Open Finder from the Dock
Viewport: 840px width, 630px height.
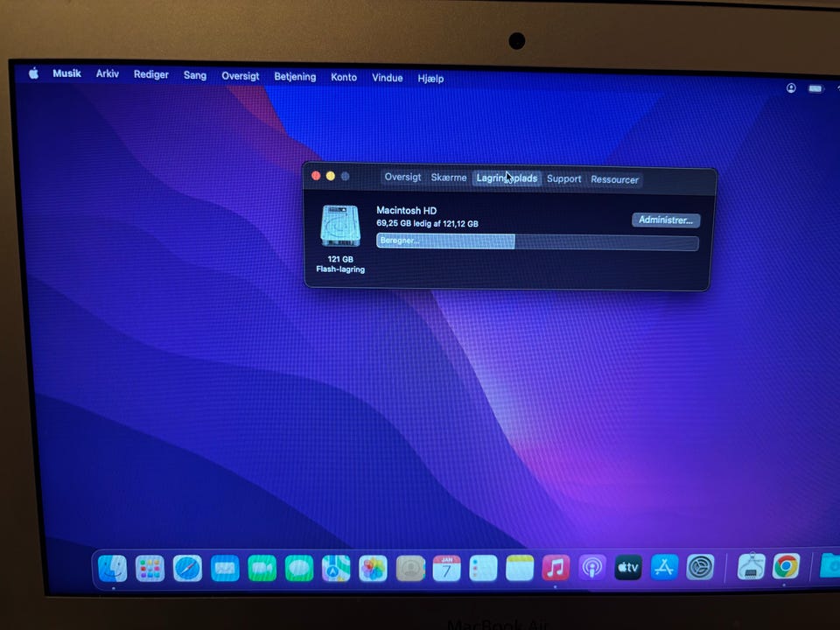113,568
